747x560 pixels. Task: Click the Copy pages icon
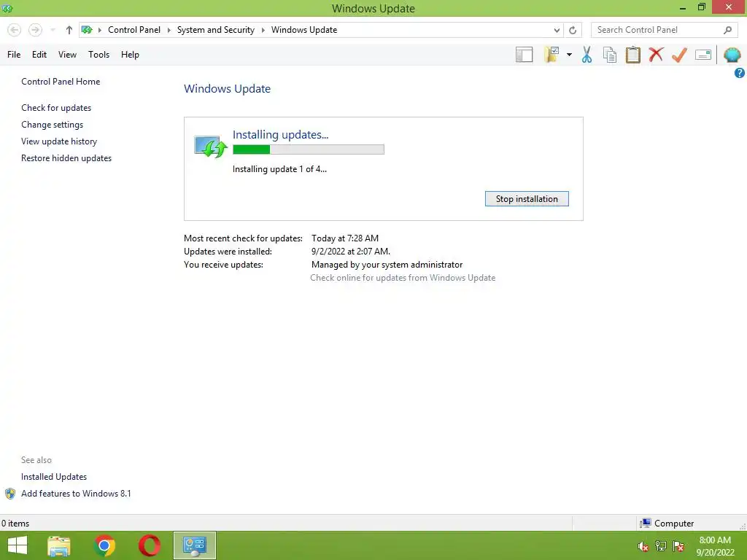(x=610, y=55)
